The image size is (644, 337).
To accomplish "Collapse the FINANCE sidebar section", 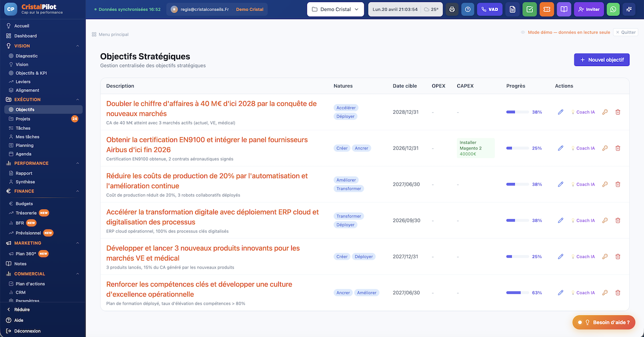I will 77,191.
